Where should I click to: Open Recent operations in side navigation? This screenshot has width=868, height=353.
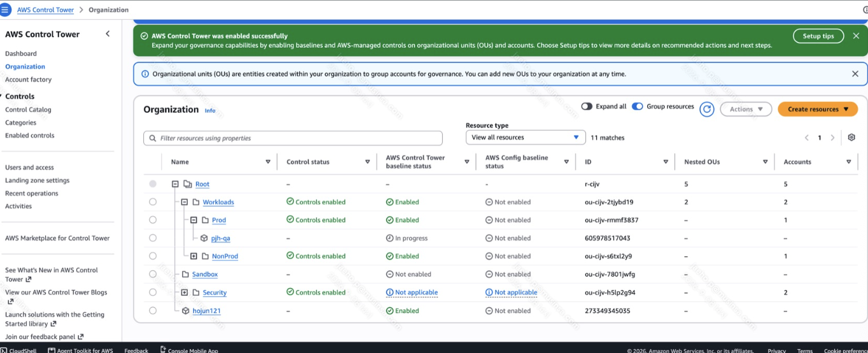coord(32,193)
